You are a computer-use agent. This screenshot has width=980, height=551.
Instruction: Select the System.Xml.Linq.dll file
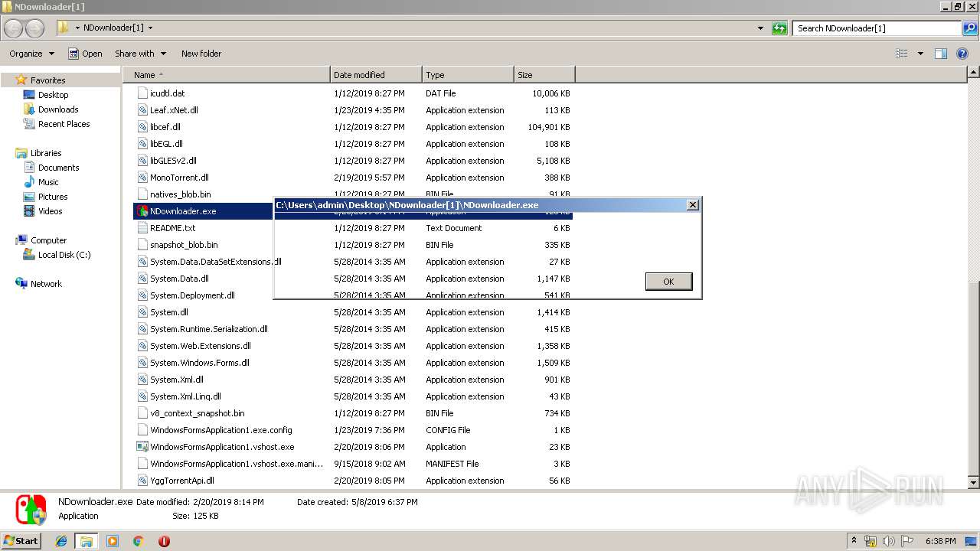pyautogui.click(x=185, y=396)
